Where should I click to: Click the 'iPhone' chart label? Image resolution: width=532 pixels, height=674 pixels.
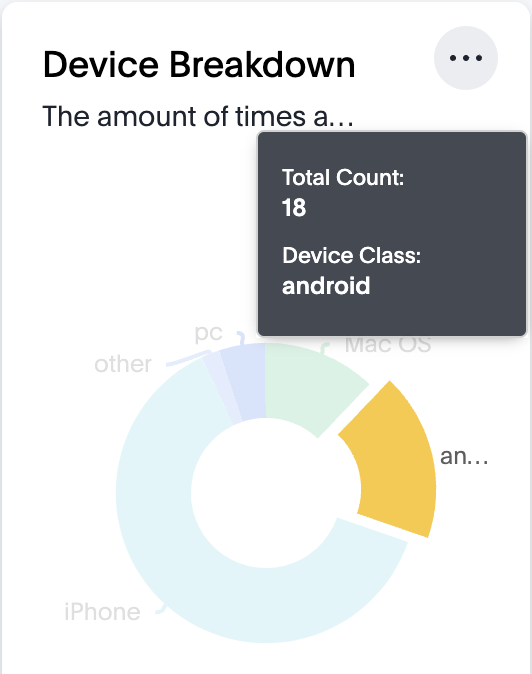click(x=102, y=612)
